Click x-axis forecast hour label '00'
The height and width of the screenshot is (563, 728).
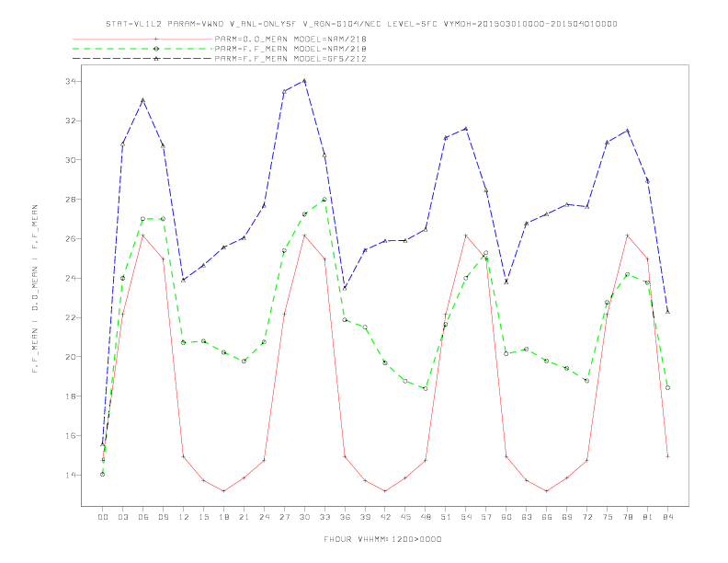(x=103, y=517)
